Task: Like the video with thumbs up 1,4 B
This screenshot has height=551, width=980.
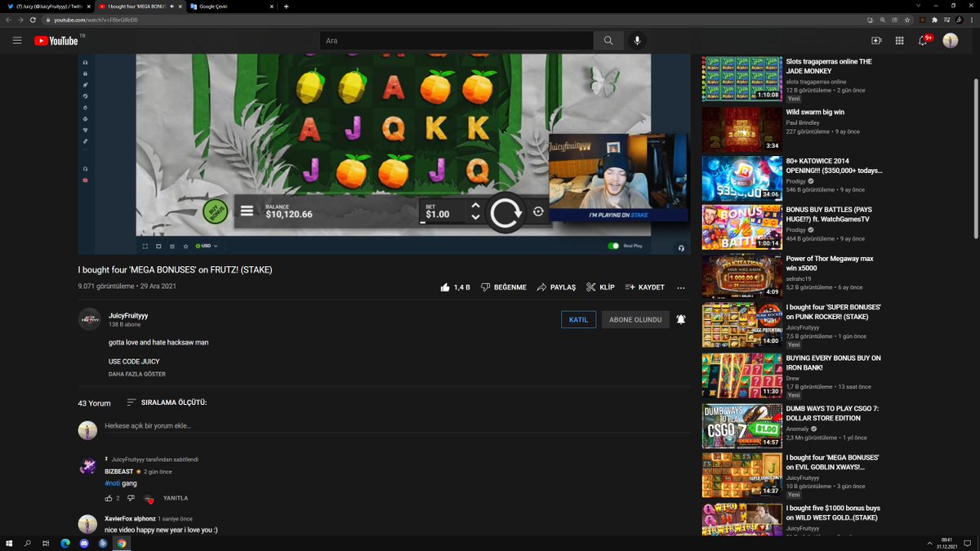Action: 455,287
